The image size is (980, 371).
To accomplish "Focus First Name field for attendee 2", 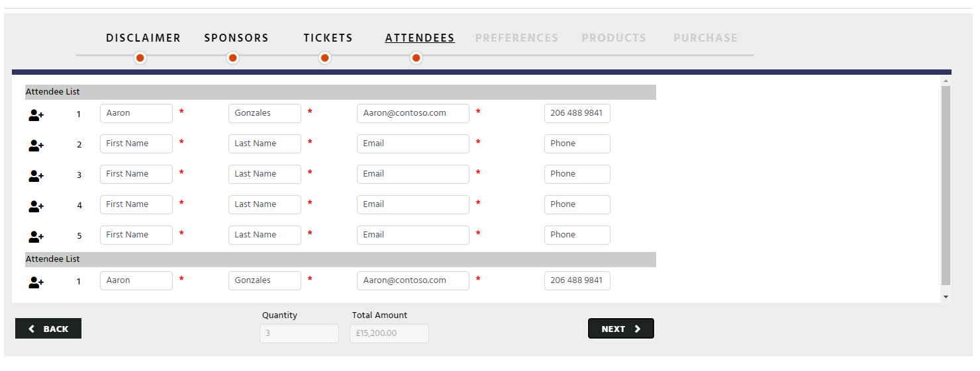I will pos(136,144).
